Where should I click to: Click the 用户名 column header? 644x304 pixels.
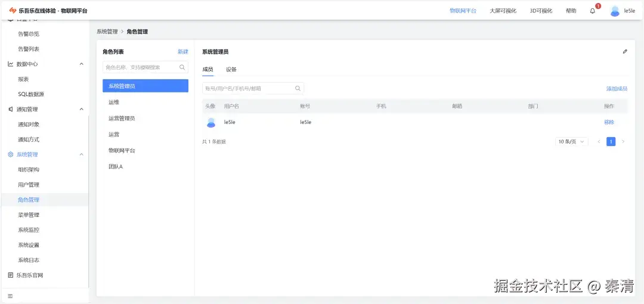[x=231, y=106]
